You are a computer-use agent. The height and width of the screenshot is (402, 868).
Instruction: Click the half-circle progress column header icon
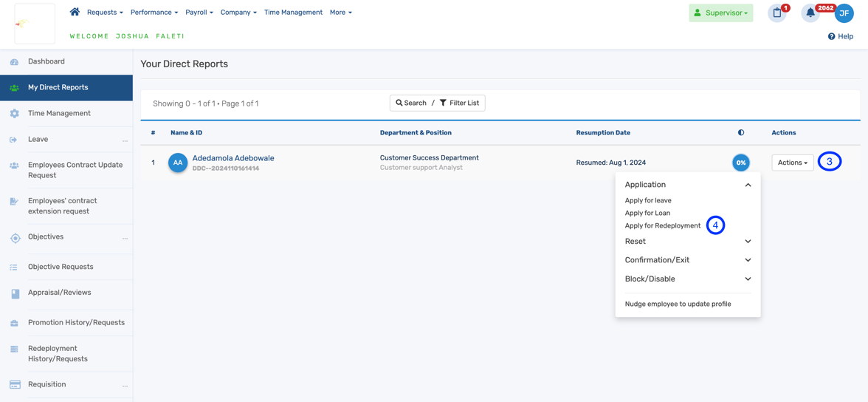pos(741,132)
